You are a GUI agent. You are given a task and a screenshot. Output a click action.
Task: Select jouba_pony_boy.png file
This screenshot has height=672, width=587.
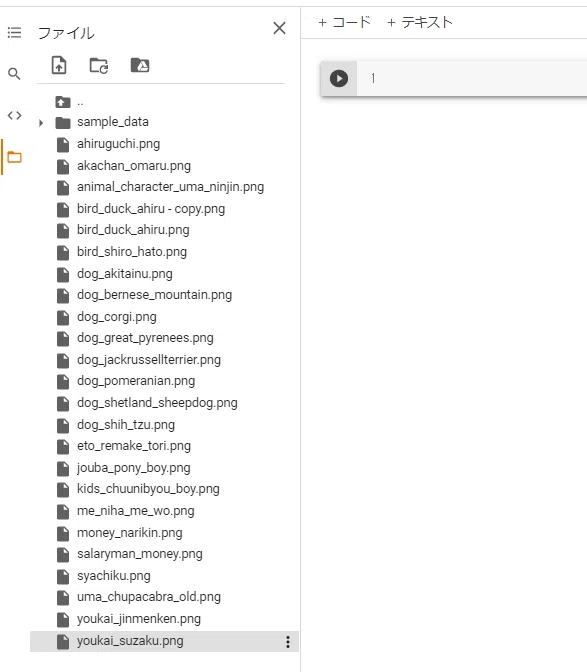[133, 468]
